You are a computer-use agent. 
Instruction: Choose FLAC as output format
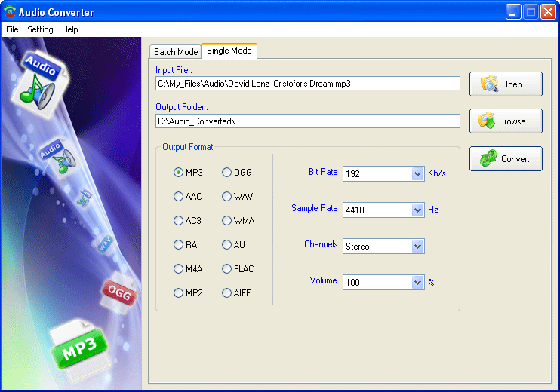[226, 268]
